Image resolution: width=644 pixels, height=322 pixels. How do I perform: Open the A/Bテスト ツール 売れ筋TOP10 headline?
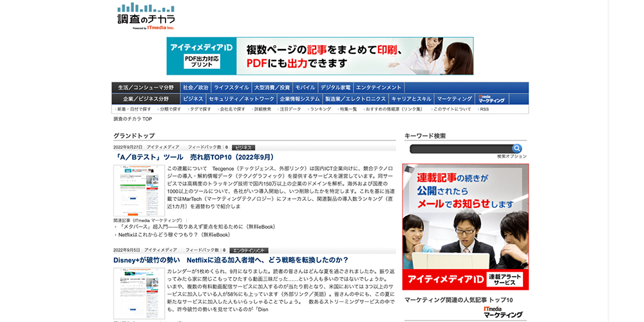coord(194,157)
